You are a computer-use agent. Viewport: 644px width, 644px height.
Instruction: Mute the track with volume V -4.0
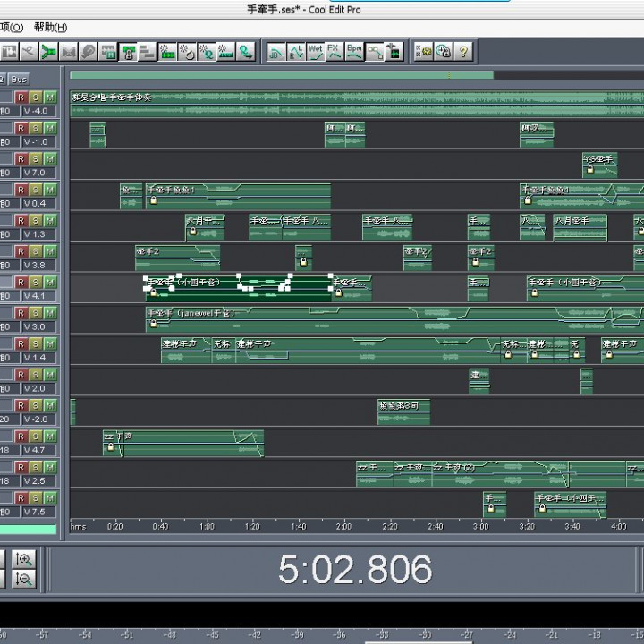click(x=50, y=97)
